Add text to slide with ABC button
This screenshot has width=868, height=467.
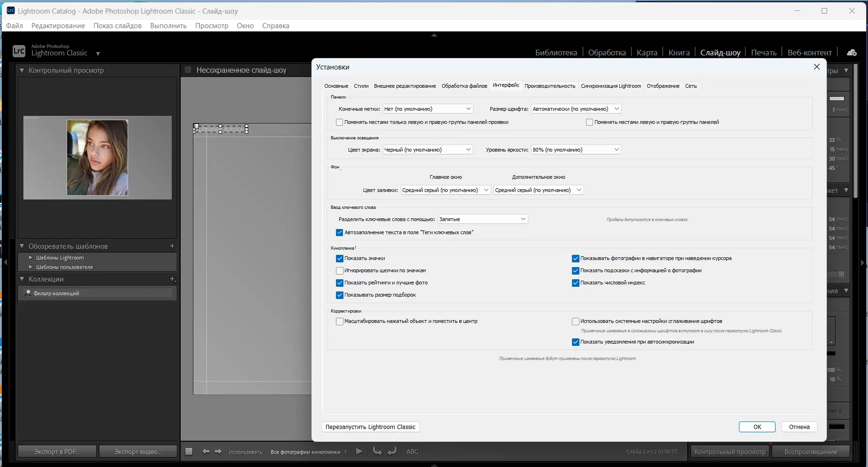click(412, 452)
